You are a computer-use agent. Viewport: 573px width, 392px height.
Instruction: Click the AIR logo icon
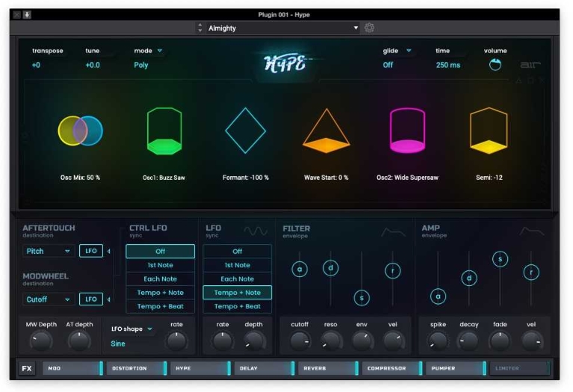[x=530, y=65]
